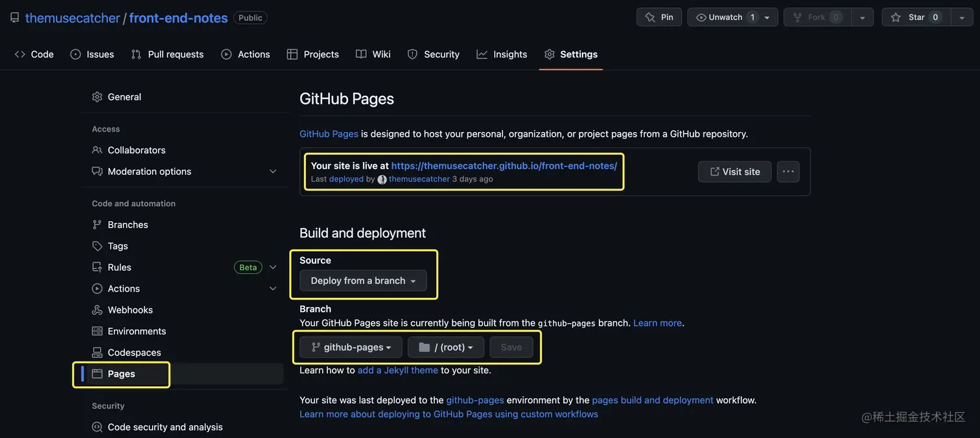The width and height of the screenshot is (980, 438).
Task: Click the Learn more link
Action: 657,323
